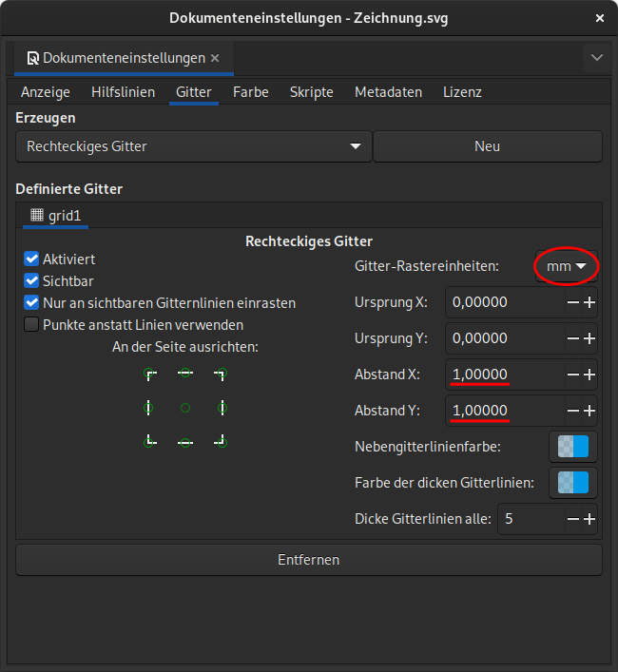Click the center page alignment anchor

185,408
